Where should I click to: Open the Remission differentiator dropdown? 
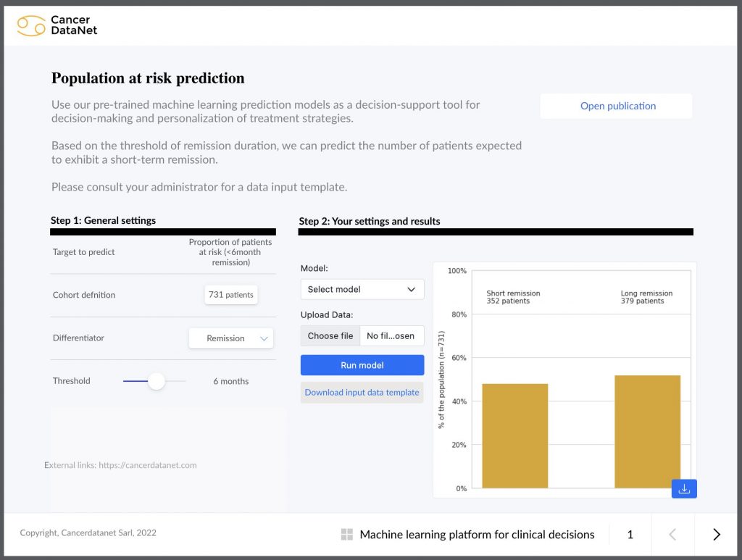pos(230,338)
